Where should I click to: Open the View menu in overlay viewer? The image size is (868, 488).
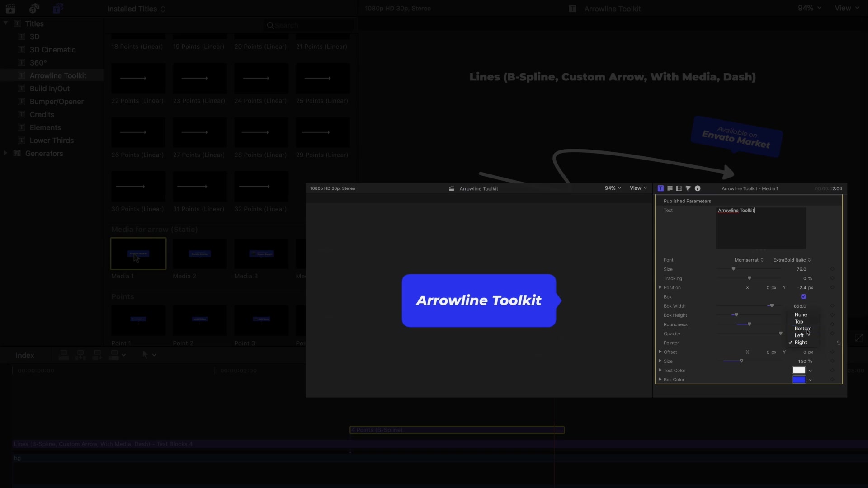(638, 188)
